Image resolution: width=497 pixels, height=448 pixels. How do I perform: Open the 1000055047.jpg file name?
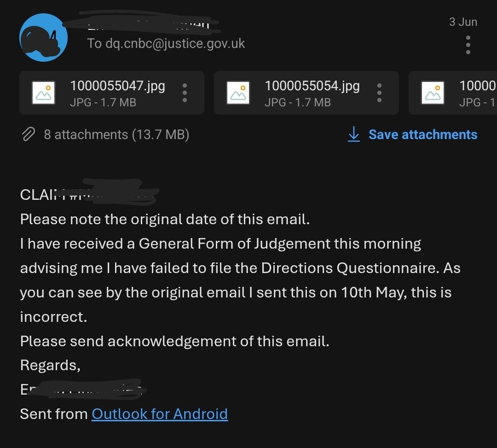(x=118, y=86)
